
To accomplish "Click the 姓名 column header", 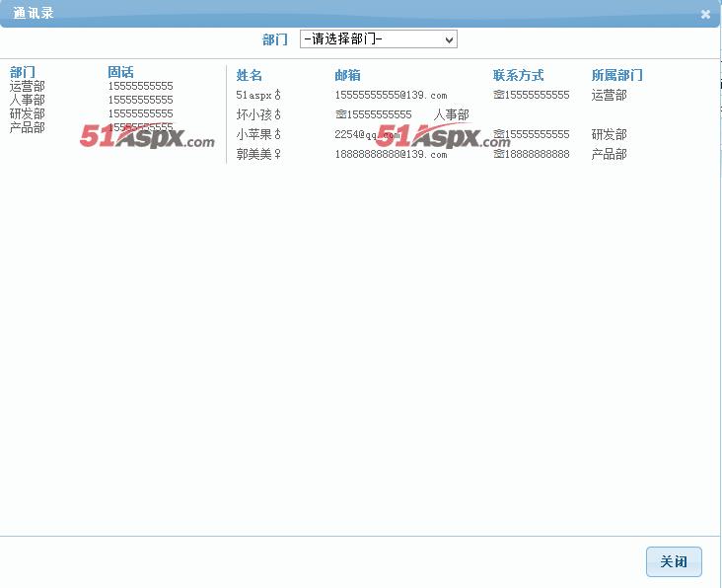I will (x=250, y=75).
